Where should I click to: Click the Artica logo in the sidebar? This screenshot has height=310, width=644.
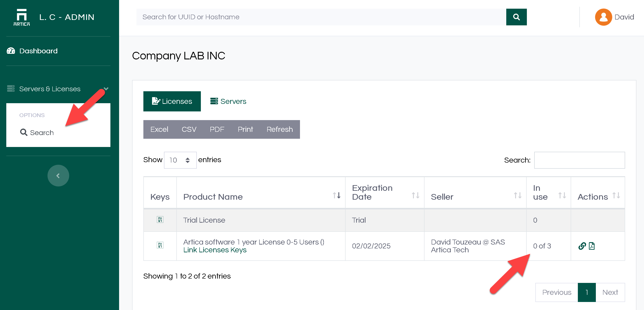(x=21, y=17)
